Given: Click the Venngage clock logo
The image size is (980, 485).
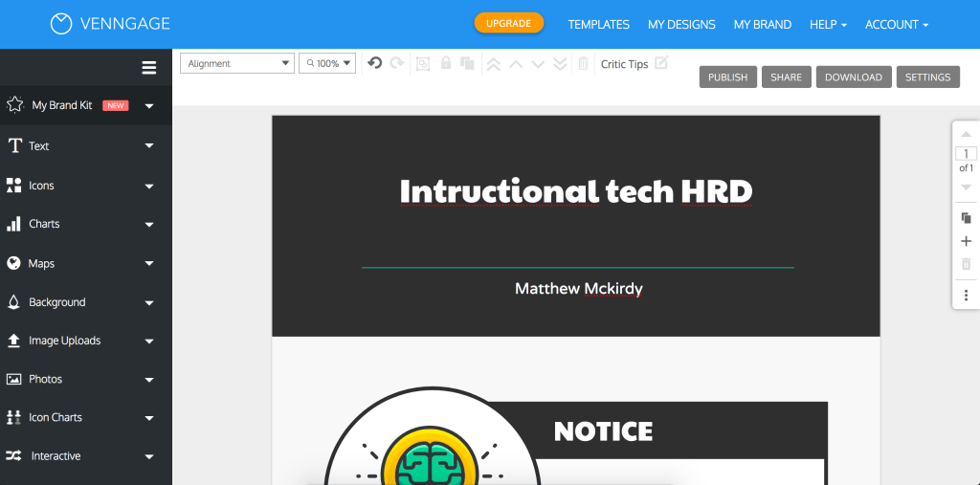Looking at the screenshot, I should 61,24.
